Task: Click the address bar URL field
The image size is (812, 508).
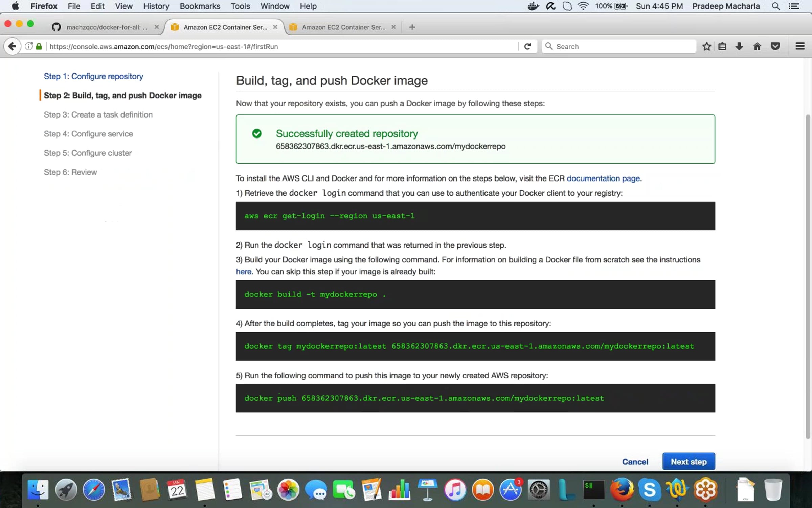Action: point(283,46)
